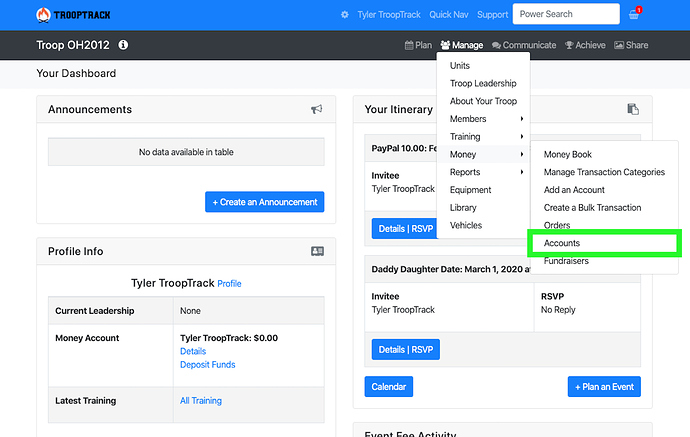Screen dimensions: 690x437
Task: Open Accounts in Money submenu
Action: pyautogui.click(x=604, y=243)
